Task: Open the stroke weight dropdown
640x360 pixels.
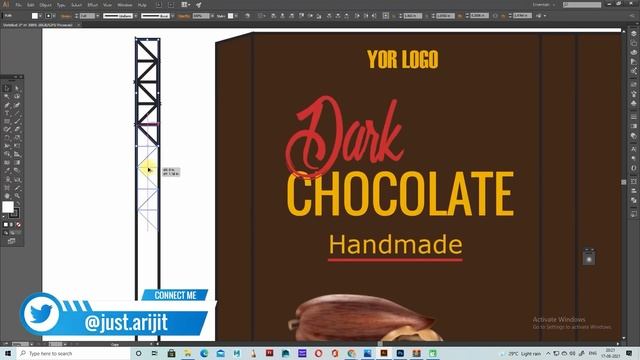Action: [98, 16]
